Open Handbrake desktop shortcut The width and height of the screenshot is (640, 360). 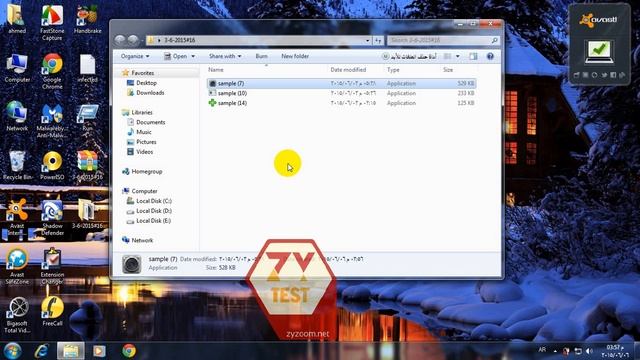coord(87,19)
